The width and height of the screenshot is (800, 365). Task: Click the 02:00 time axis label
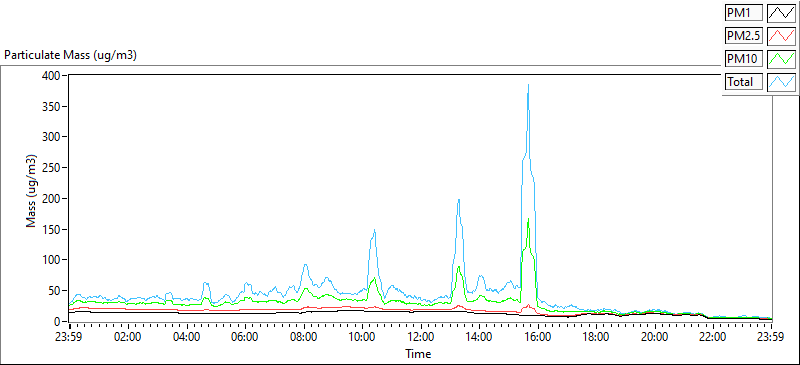click(x=128, y=337)
